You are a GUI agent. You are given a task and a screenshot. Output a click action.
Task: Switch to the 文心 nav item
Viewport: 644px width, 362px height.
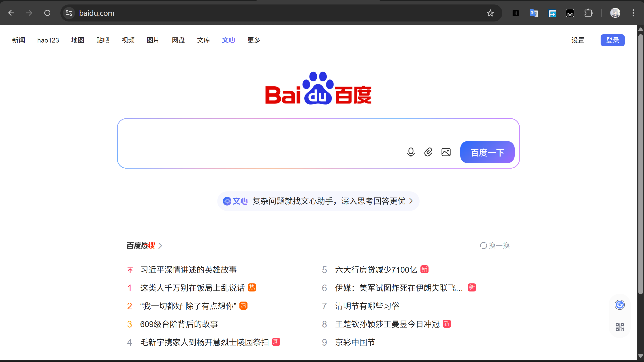pos(228,40)
